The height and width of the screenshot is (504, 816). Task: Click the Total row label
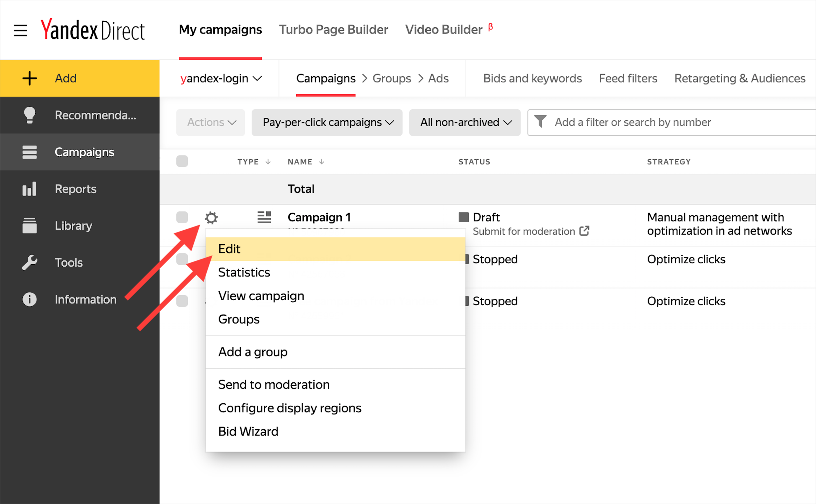tap(301, 189)
